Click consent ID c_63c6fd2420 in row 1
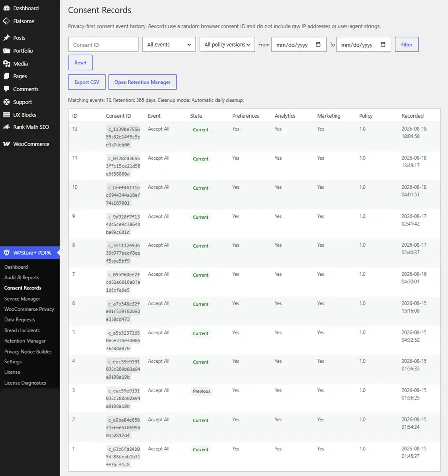448x476 pixels. pyautogui.click(x=123, y=457)
